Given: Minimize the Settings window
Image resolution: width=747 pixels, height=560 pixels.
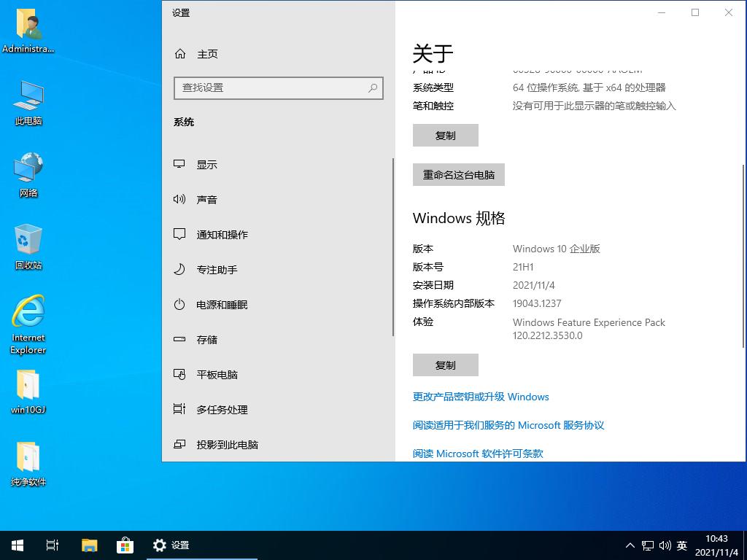Looking at the screenshot, I should pyautogui.click(x=662, y=12).
